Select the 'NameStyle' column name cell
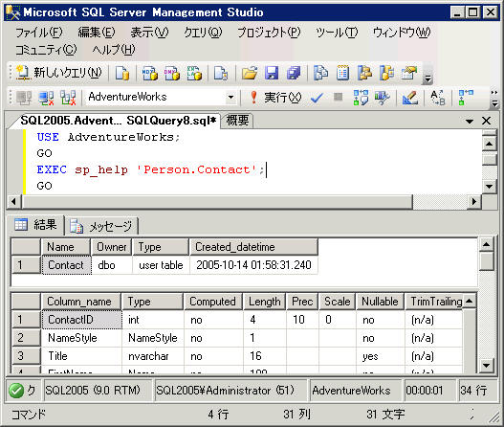The height and width of the screenshot is (427, 504). pos(81,338)
